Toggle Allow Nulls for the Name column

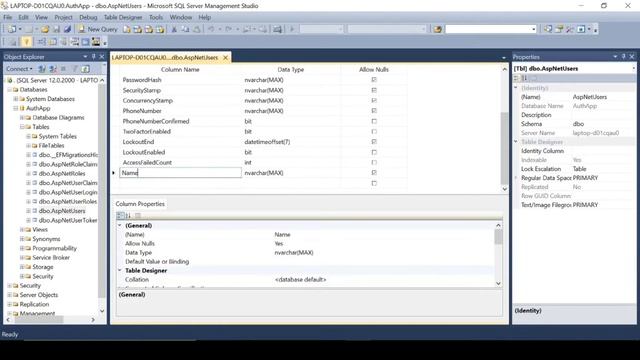coord(374,173)
